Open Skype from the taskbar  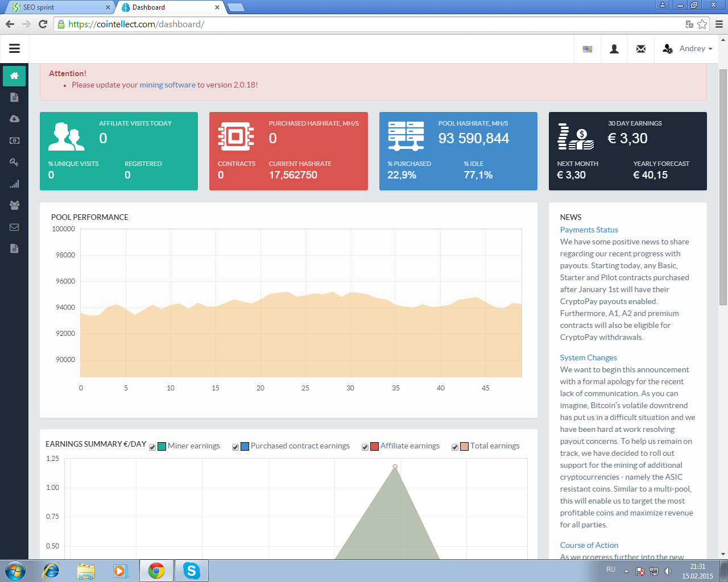(192, 571)
